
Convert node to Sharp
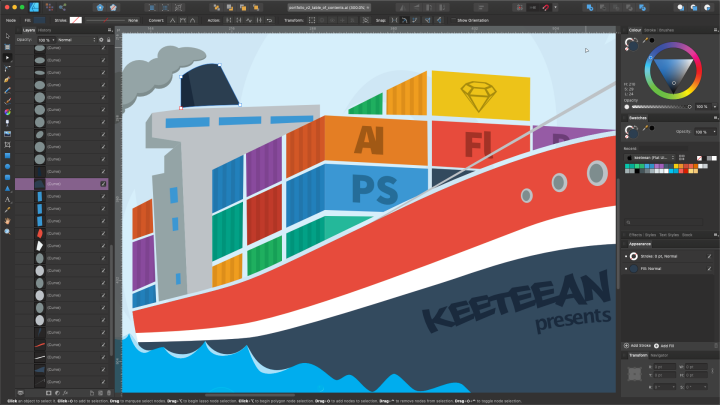pyautogui.click(x=172, y=20)
